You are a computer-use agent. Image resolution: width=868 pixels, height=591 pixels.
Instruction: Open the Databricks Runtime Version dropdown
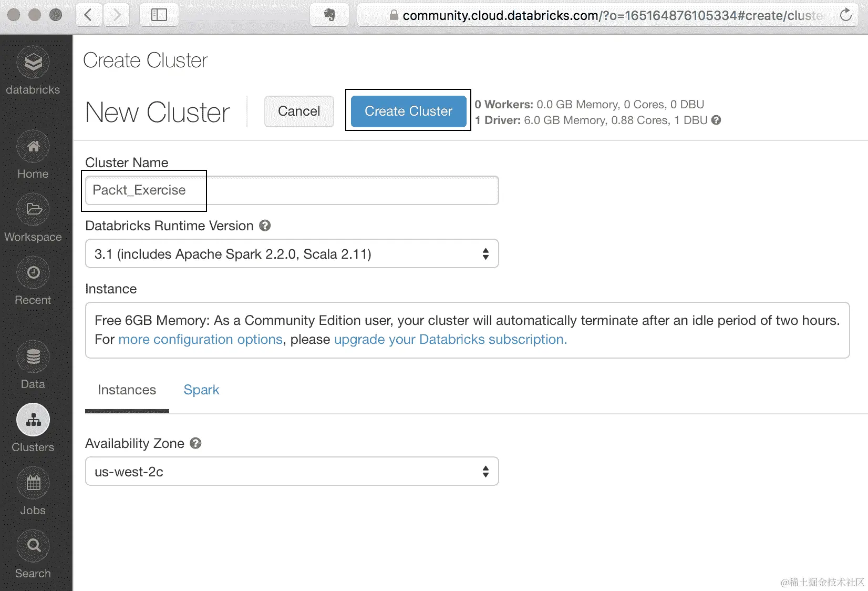click(x=292, y=254)
